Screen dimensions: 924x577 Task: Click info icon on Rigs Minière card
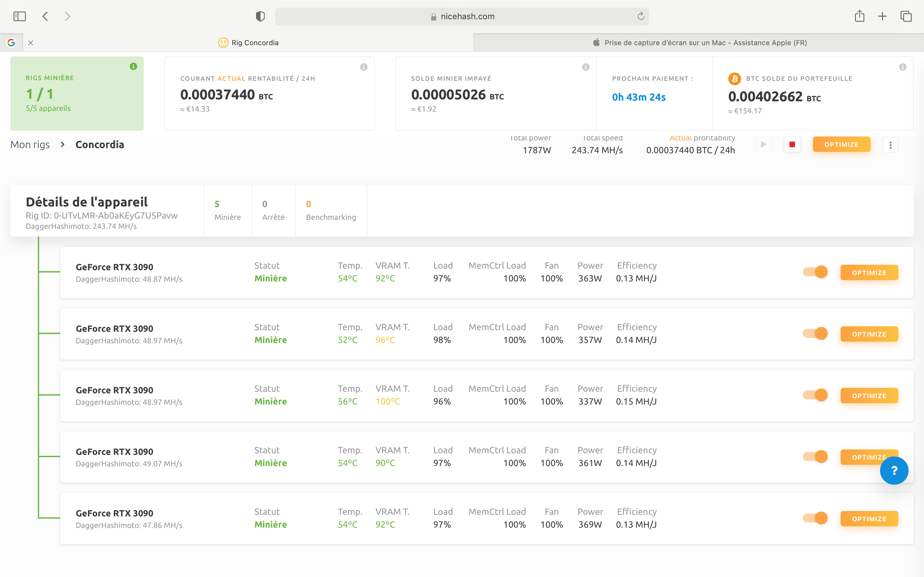pos(133,66)
